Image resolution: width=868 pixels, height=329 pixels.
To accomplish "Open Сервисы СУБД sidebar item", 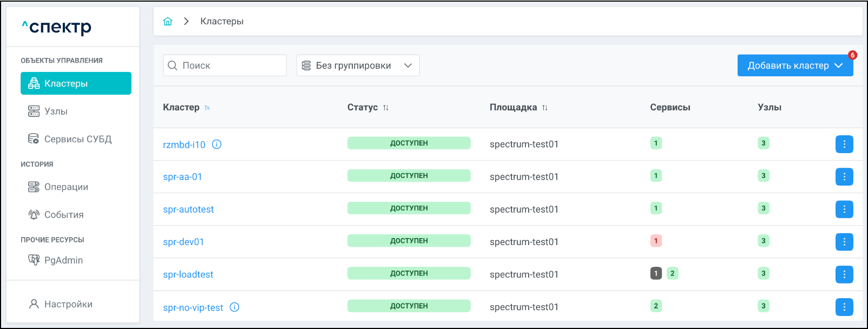I will pyautogui.click(x=77, y=139).
